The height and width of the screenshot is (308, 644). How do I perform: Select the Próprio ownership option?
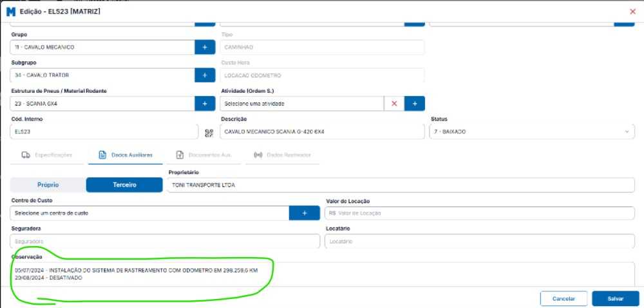pos(48,185)
